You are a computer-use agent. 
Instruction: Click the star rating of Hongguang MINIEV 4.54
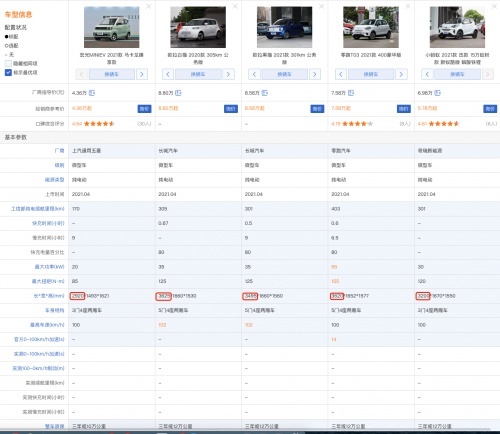pyautogui.click(x=99, y=124)
